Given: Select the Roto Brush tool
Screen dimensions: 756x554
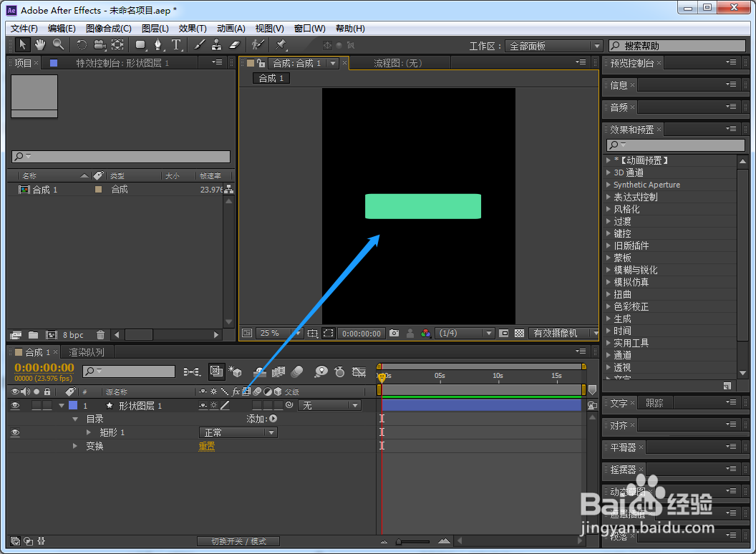Looking at the screenshot, I should coord(258,45).
